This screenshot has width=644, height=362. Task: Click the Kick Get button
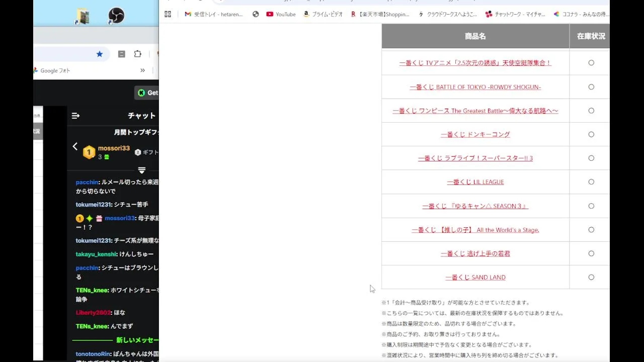tap(147, 93)
